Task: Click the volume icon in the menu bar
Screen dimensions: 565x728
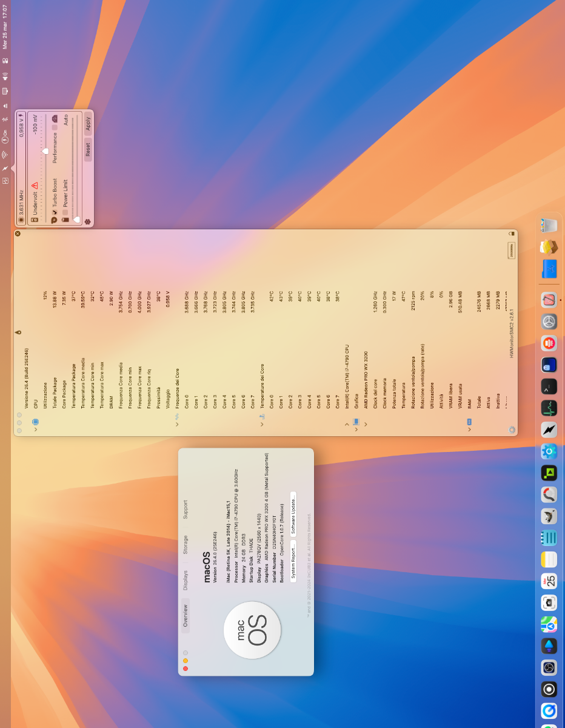Action: click(5, 76)
